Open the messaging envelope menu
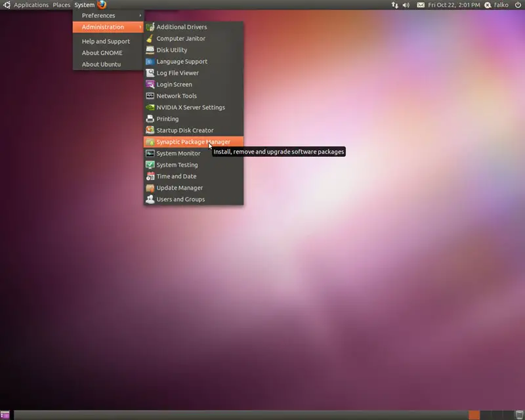 [x=421, y=5]
